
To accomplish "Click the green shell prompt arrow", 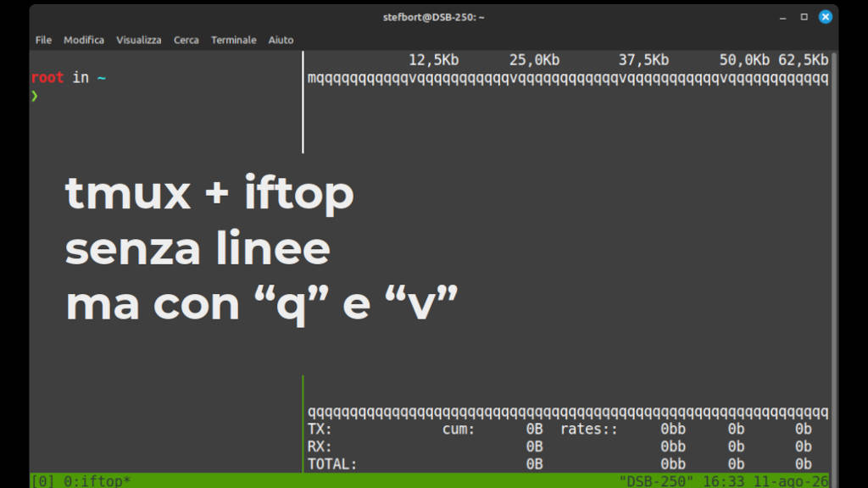I will pyautogui.click(x=35, y=96).
